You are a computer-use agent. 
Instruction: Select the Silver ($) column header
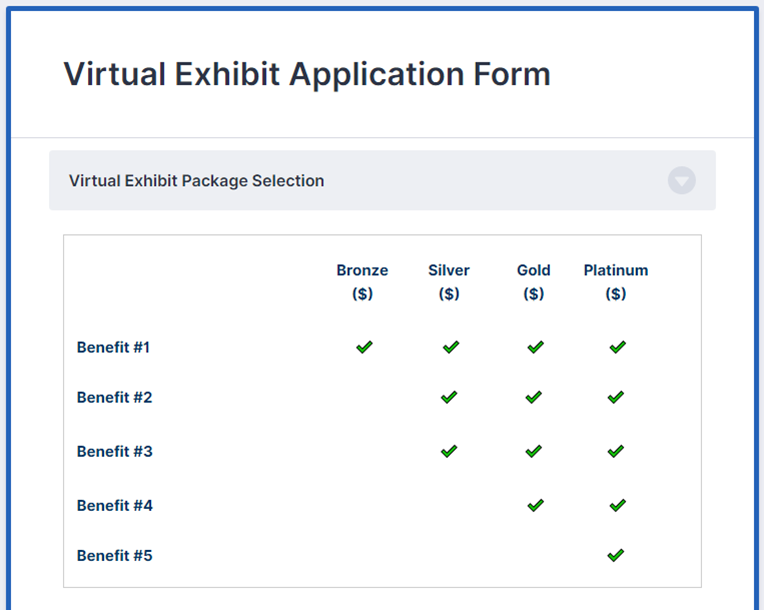(449, 282)
